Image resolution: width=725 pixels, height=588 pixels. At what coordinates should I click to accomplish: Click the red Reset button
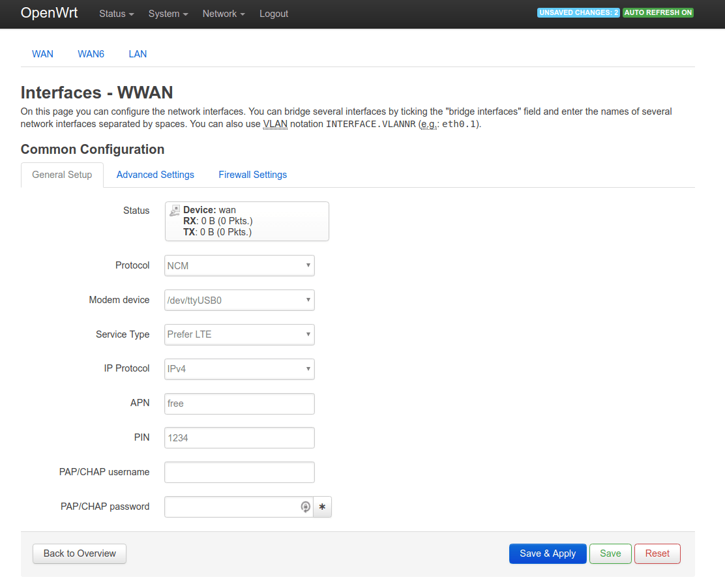pos(657,554)
